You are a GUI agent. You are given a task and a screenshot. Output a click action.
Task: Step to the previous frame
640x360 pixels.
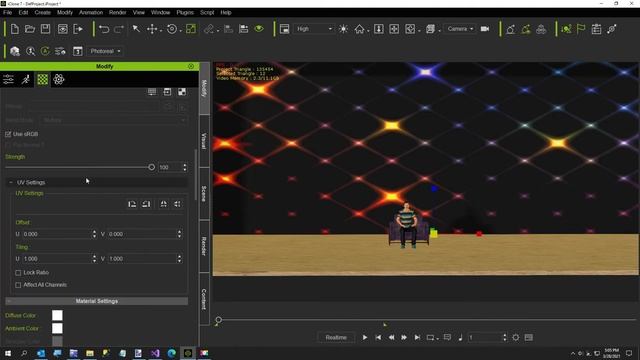point(391,338)
